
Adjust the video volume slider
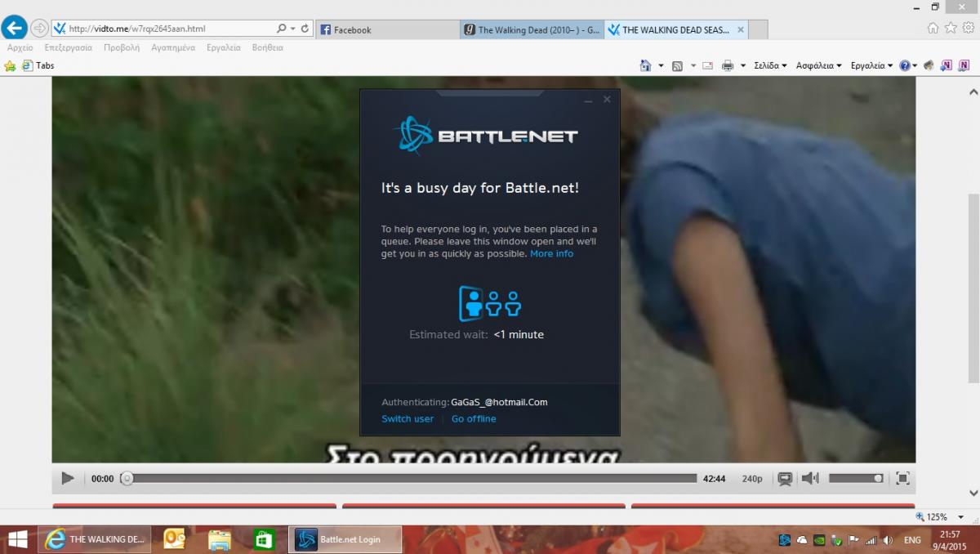point(856,479)
